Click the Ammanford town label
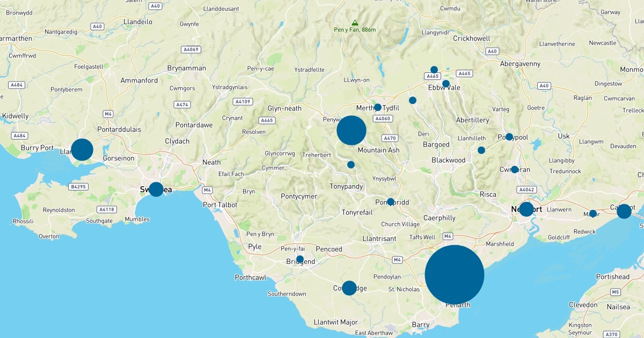Image resolution: width=644 pixels, height=338 pixels. pos(139,80)
